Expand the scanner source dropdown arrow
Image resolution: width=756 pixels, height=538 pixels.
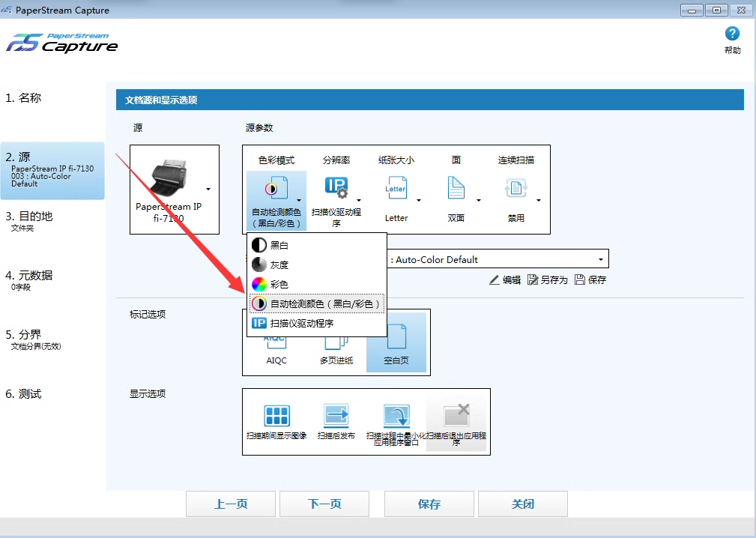(x=208, y=189)
